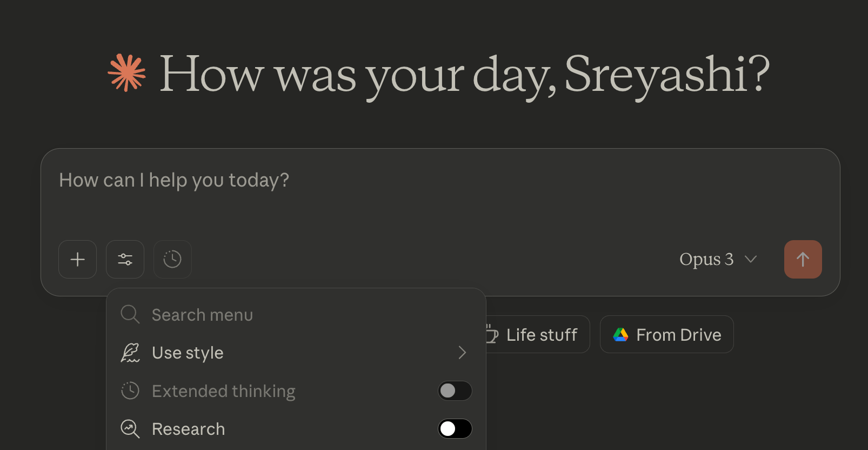Select the Research menu entry
The width and height of the screenshot is (868, 450).
tap(188, 429)
